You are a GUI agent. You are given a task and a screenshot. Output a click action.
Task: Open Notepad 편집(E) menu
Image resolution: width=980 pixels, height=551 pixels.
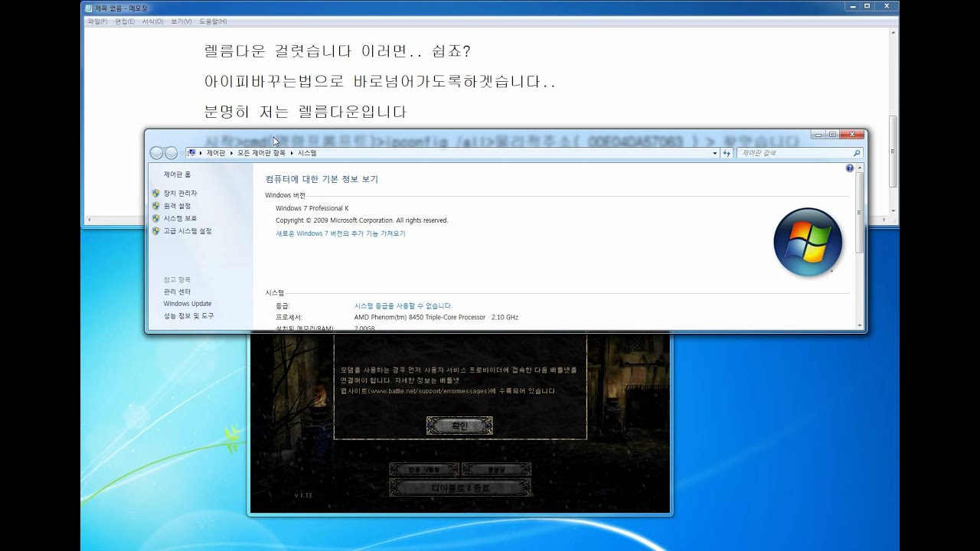pos(125,21)
